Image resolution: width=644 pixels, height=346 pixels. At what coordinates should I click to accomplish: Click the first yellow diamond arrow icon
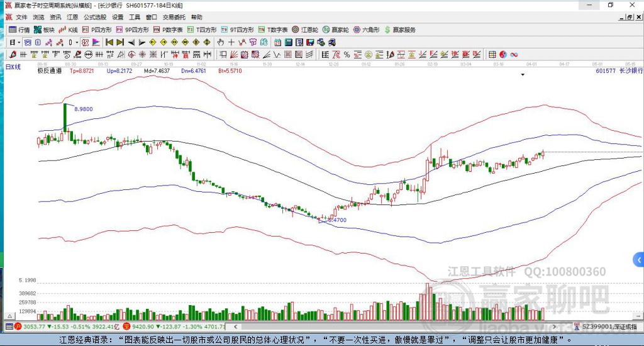click(153, 42)
